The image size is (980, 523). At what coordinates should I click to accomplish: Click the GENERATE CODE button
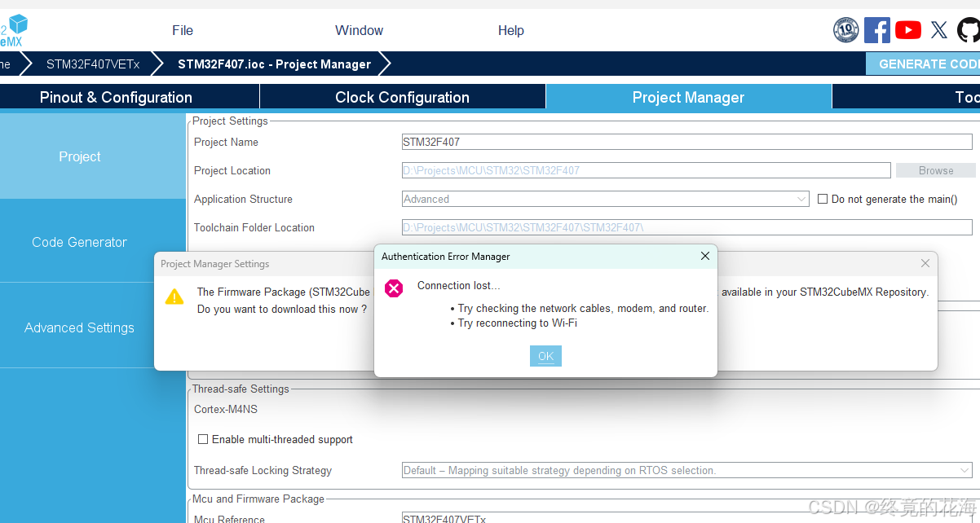(923, 64)
